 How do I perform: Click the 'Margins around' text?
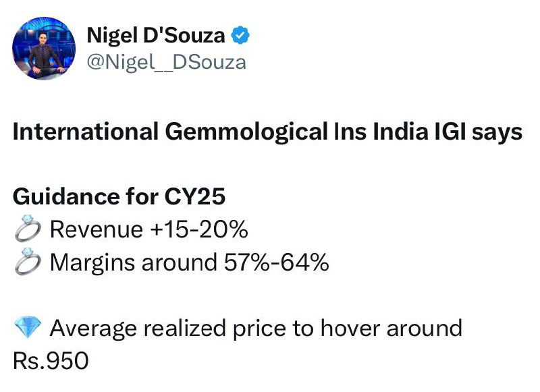pos(134,262)
